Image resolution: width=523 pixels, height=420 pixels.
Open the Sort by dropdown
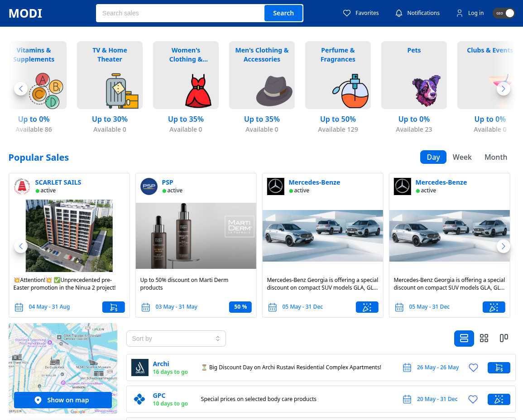176,339
